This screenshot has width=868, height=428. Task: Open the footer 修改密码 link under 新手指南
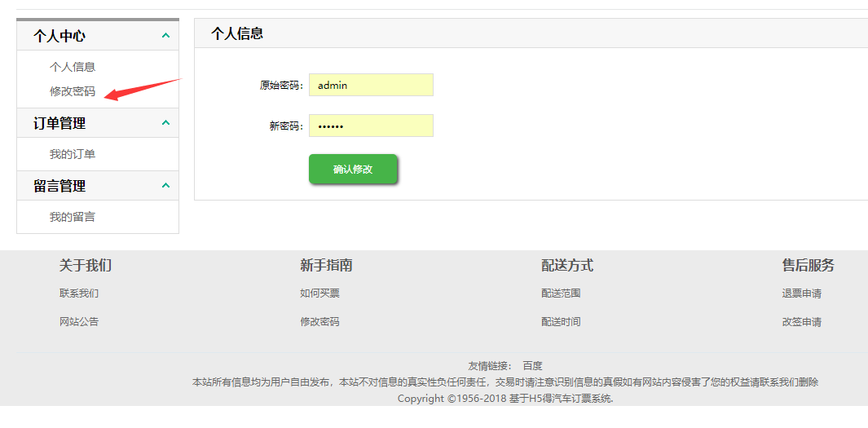click(320, 322)
